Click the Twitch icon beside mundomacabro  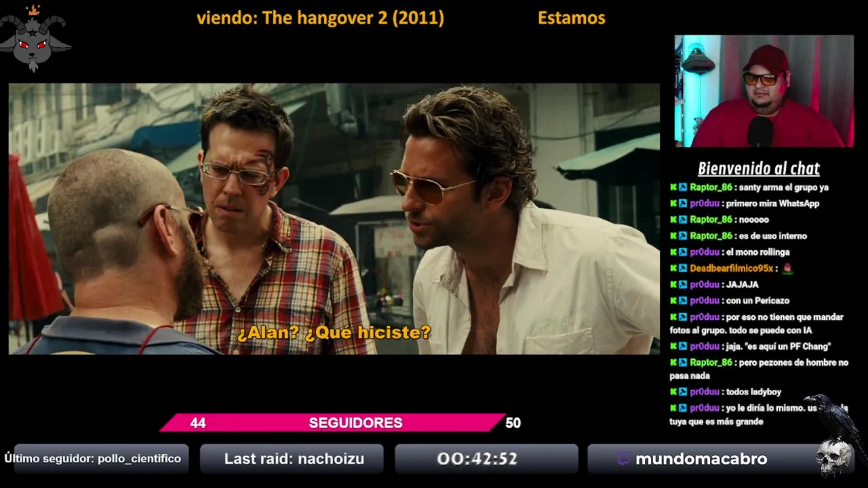tap(624, 459)
